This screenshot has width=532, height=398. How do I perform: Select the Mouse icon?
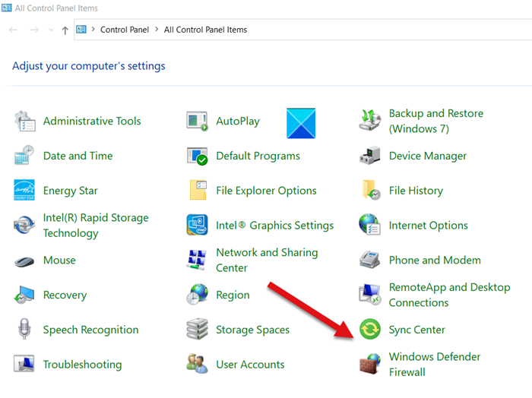point(24,261)
